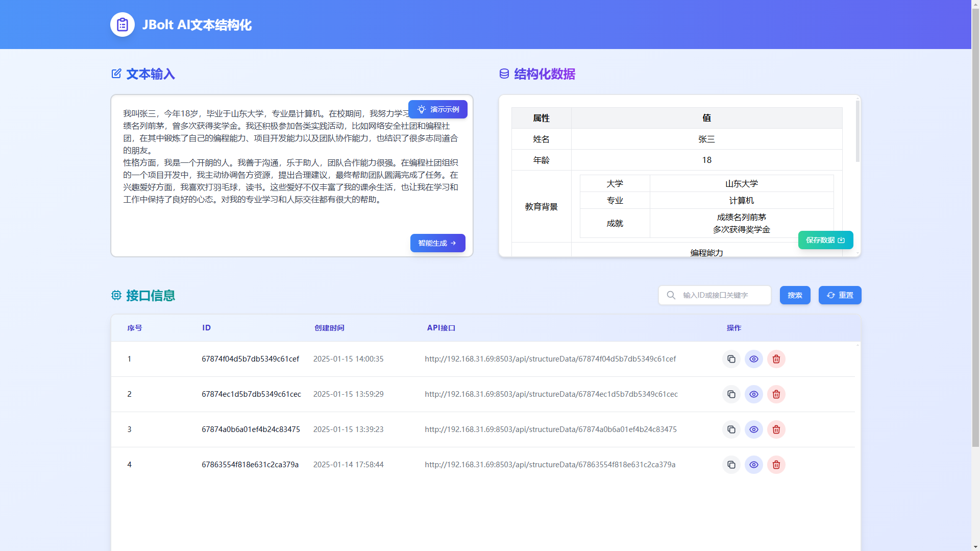Select ID 67874ec1d5b7db5349c61cec
This screenshot has width=980, height=551.
click(251, 394)
